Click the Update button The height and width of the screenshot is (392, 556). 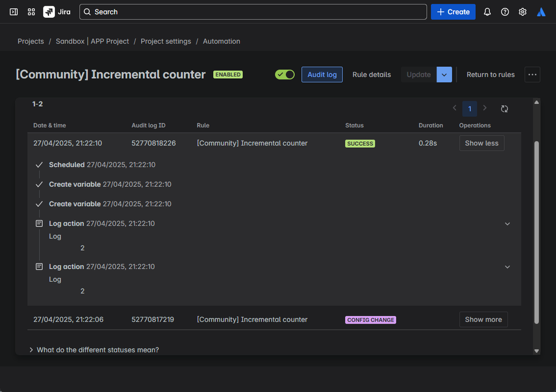419,75
